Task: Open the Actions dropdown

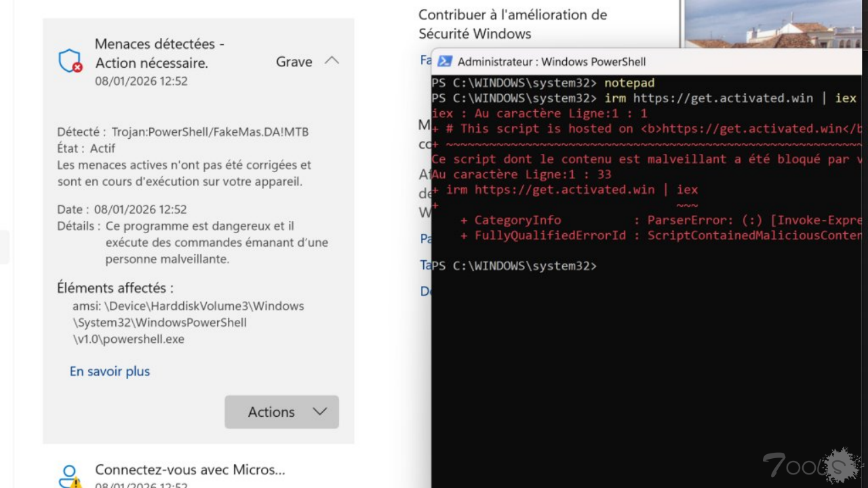Action: 281,412
